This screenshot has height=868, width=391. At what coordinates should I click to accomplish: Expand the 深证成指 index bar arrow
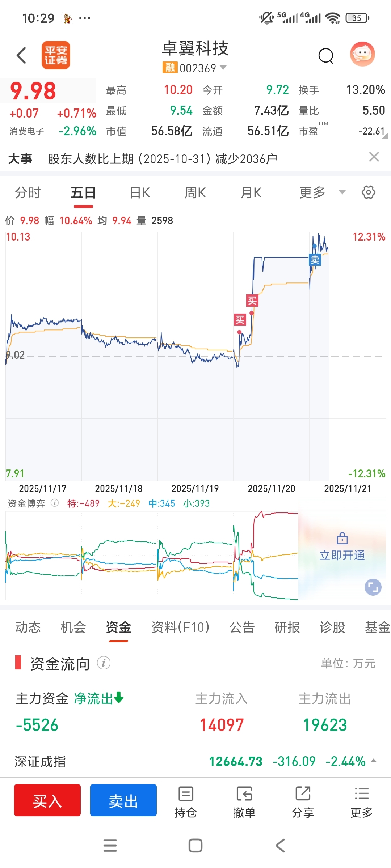coord(374,761)
